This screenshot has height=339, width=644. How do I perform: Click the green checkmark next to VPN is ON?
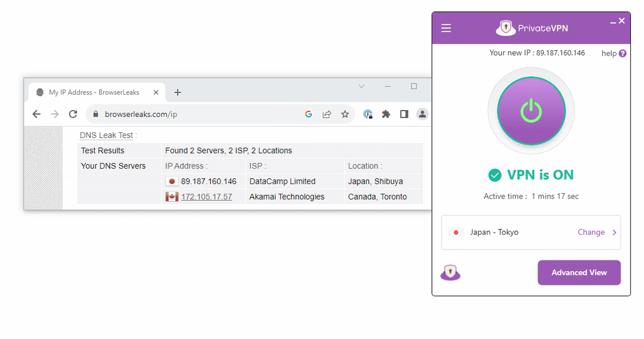pyautogui.click(x=495, y=175)
